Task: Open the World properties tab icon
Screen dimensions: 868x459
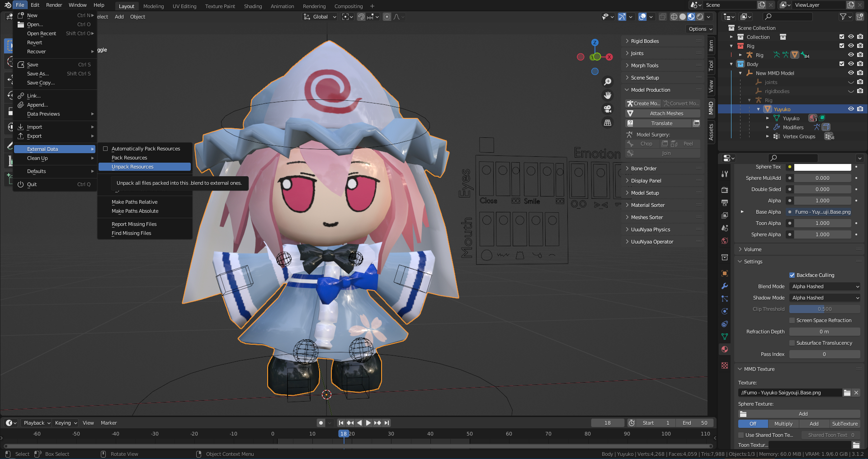Action: pyautogui.click(x=725, y=241)
